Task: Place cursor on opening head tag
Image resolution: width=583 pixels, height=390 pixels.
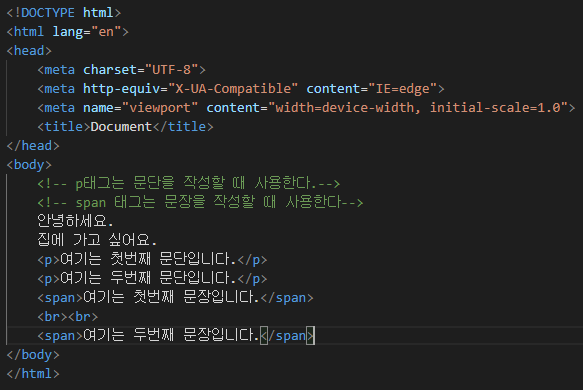Action: point(29,51)
